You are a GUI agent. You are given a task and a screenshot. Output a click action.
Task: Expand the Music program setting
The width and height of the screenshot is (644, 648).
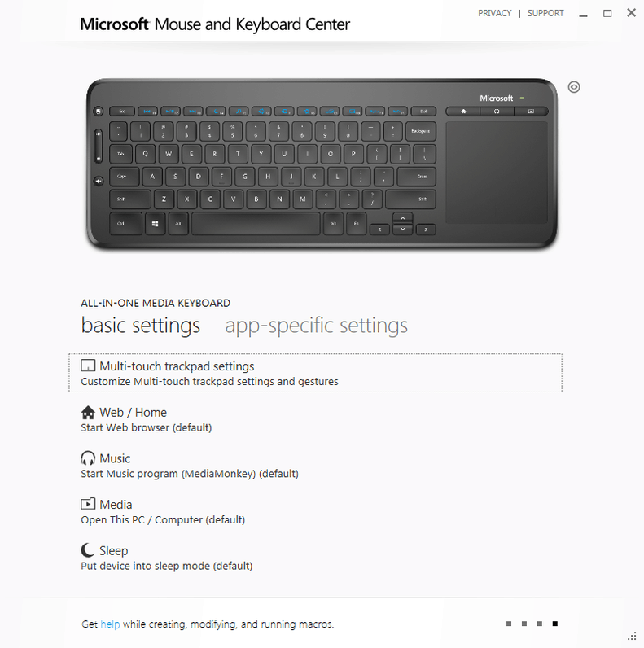(x=190, y=466)
